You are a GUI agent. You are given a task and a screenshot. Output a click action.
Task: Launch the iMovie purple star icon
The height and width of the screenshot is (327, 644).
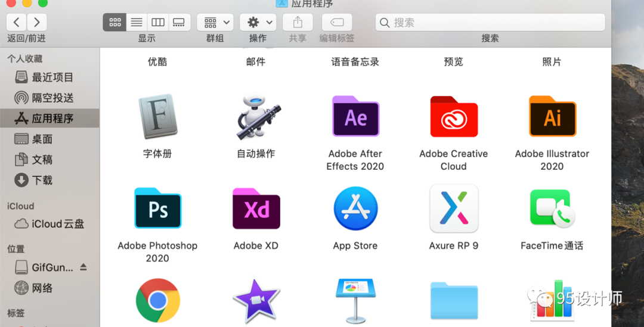pyautogui.click(x=256, y=301)
